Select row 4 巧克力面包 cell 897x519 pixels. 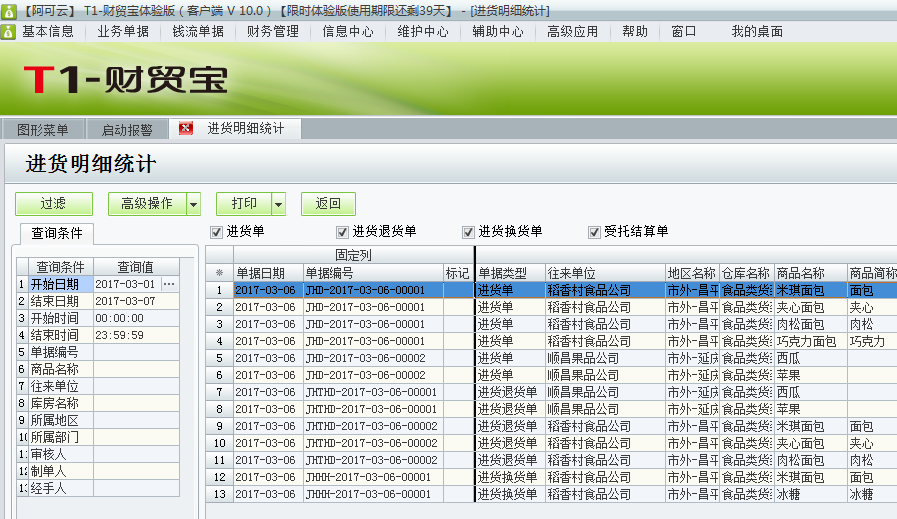[x=811, y=341]
